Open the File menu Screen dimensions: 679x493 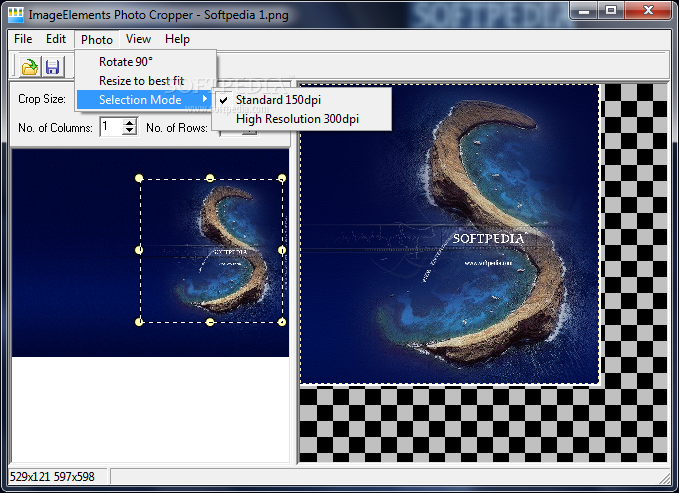23,39
